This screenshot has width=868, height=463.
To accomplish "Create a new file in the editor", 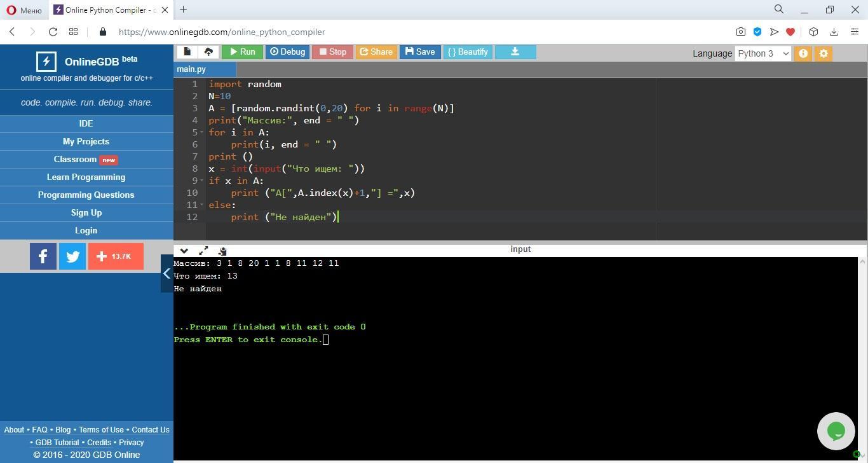I will click(187, 52).
